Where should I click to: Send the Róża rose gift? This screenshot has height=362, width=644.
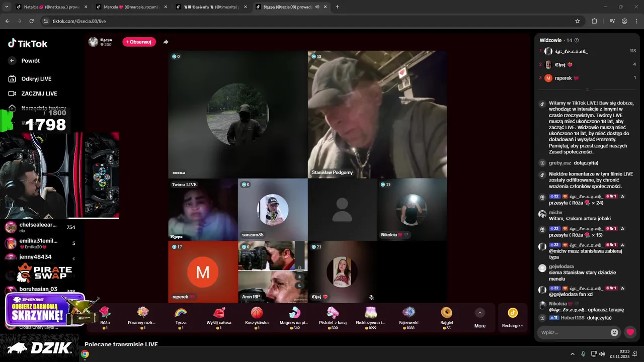105,318
